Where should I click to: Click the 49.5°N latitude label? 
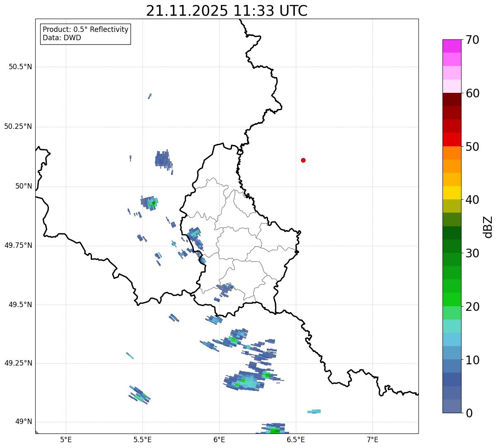click(20, 305)
